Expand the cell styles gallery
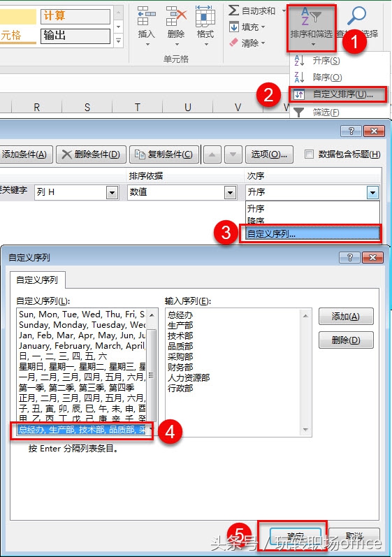Screen dimensions: 392x557 (x=119, y=41)
